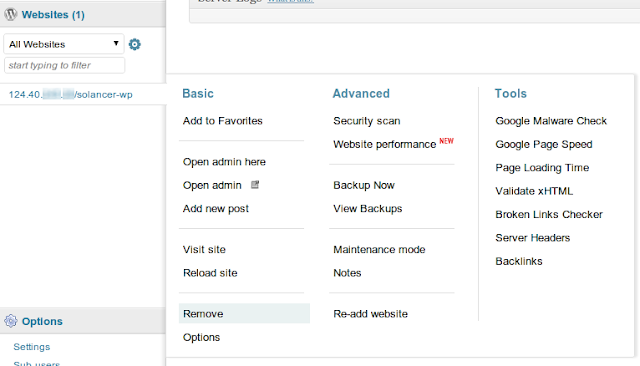The image size is (640, 366).
Task: Open Broken Links Checker
Action: point(549,215)
